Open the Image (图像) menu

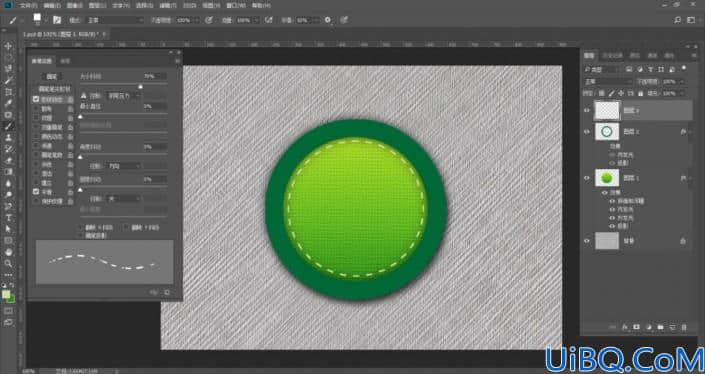coord(76,6)
